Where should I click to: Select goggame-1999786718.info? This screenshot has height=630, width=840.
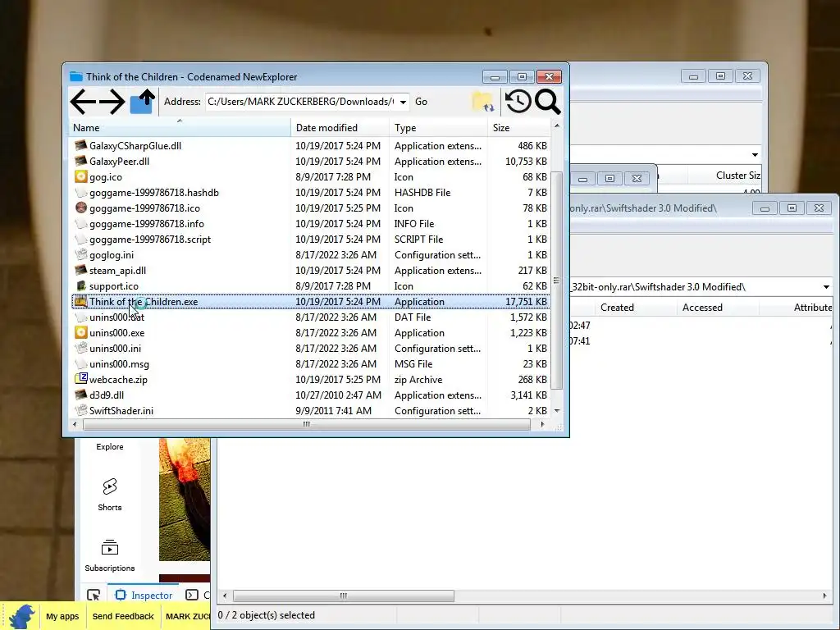click(x=146, y=223)
